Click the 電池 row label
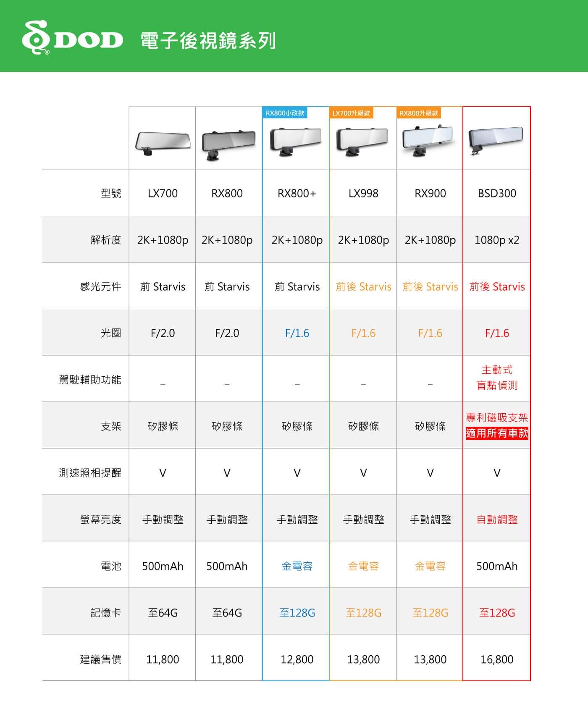This screenshot has height=714, width=588. click(x=111, y=566)
